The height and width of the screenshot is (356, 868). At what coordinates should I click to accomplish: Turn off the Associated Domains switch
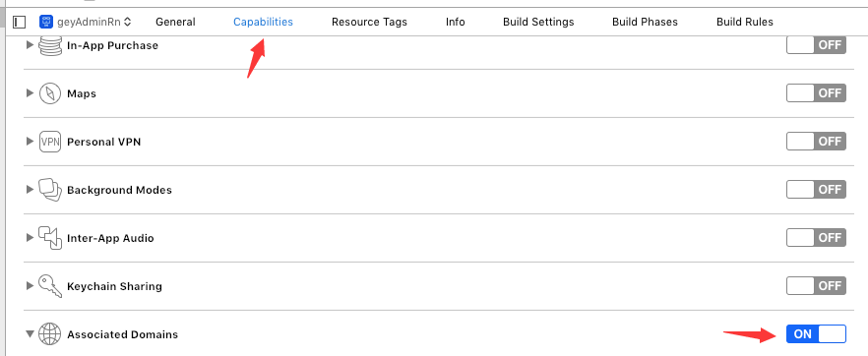816,334
